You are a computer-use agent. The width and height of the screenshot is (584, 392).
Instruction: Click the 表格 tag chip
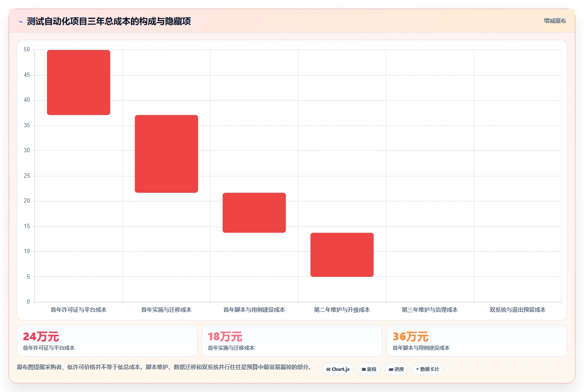[369, 369]
